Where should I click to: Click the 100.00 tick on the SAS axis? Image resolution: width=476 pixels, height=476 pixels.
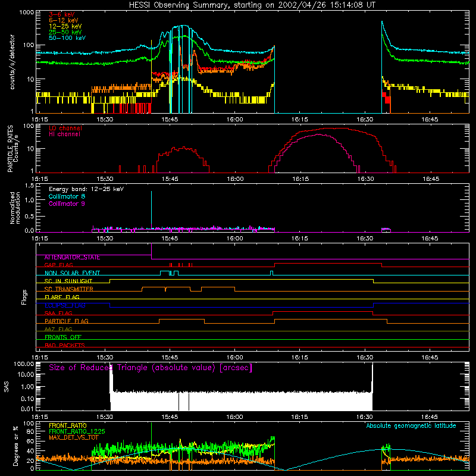(24, 364)
